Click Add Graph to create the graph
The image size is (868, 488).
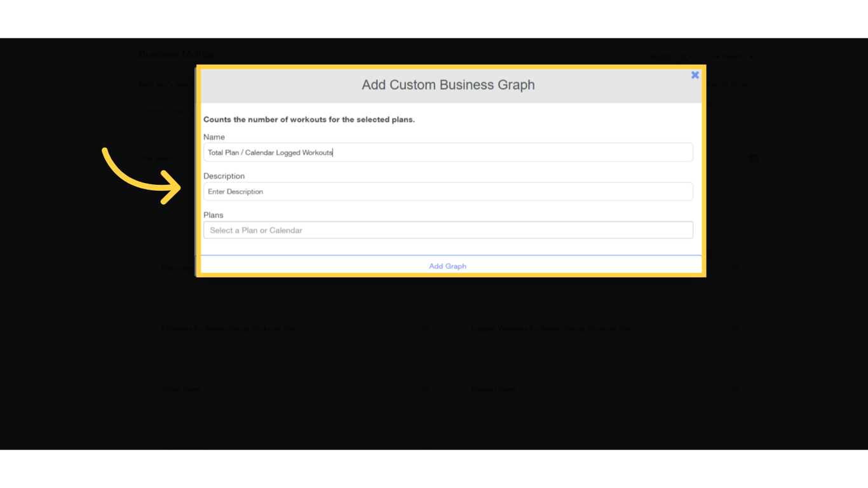tap(448, 266)
